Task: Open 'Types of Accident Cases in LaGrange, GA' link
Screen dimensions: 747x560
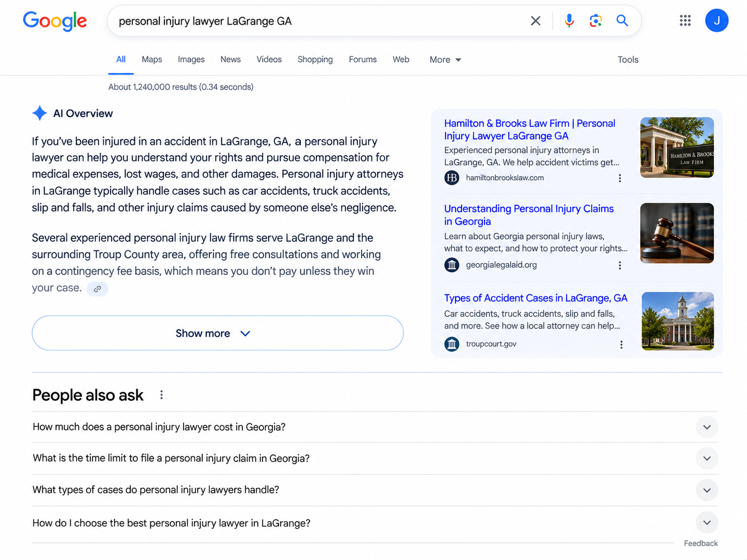Action: click(x=535, y=298)
